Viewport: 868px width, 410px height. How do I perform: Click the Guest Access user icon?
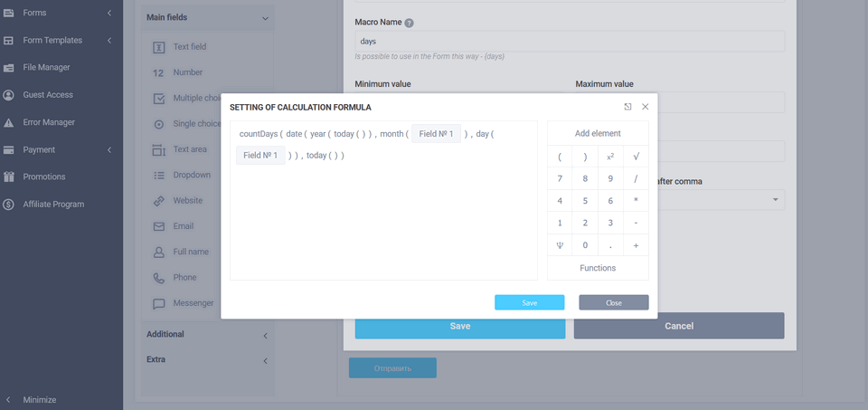[x=8, y=95]
